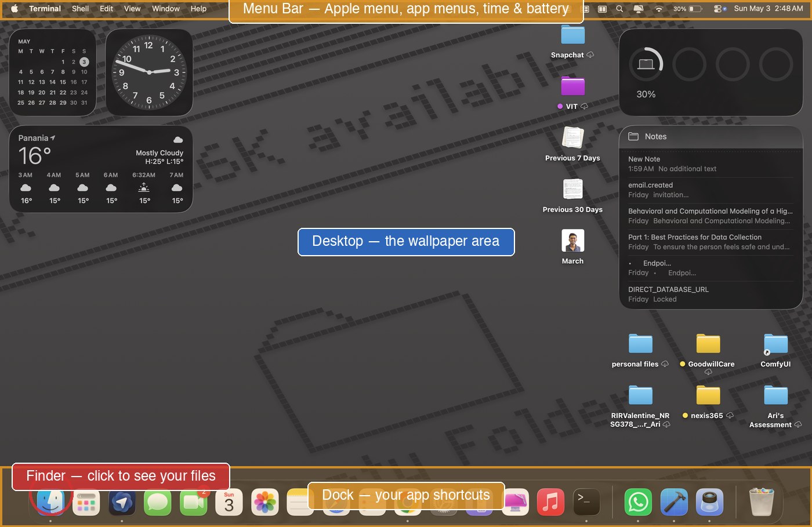
Task: Open Calendar app showing Sun 3
Action: (229, 502)
